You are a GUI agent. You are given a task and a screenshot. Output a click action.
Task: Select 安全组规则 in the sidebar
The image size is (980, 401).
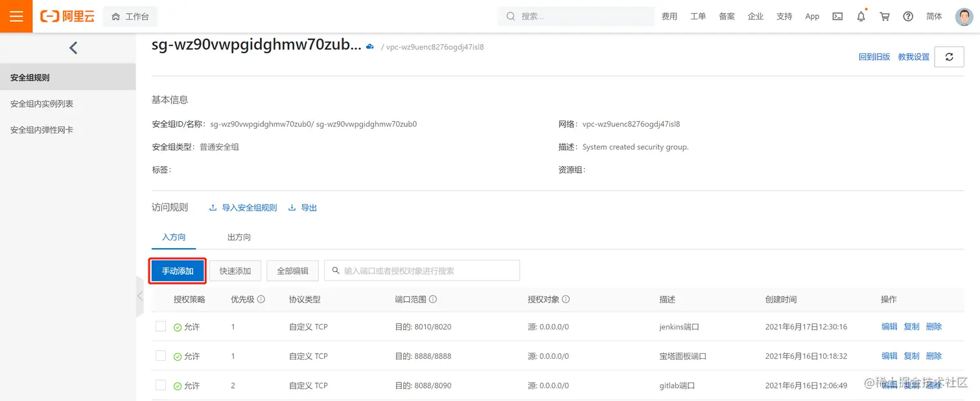(68, 77)
